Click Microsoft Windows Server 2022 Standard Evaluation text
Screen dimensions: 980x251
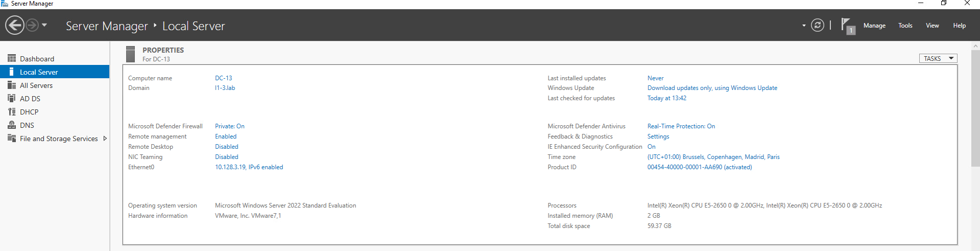click(x=285, y=206)
